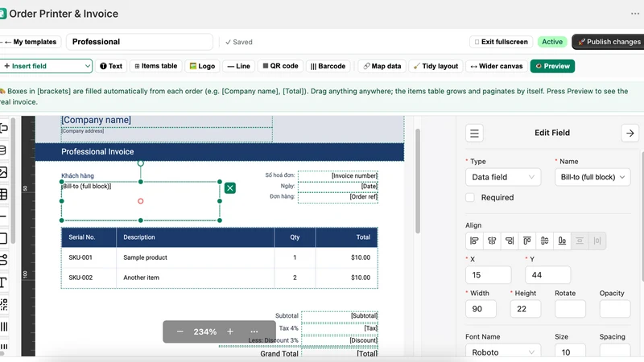Insert a Line element

click(238, 66)
